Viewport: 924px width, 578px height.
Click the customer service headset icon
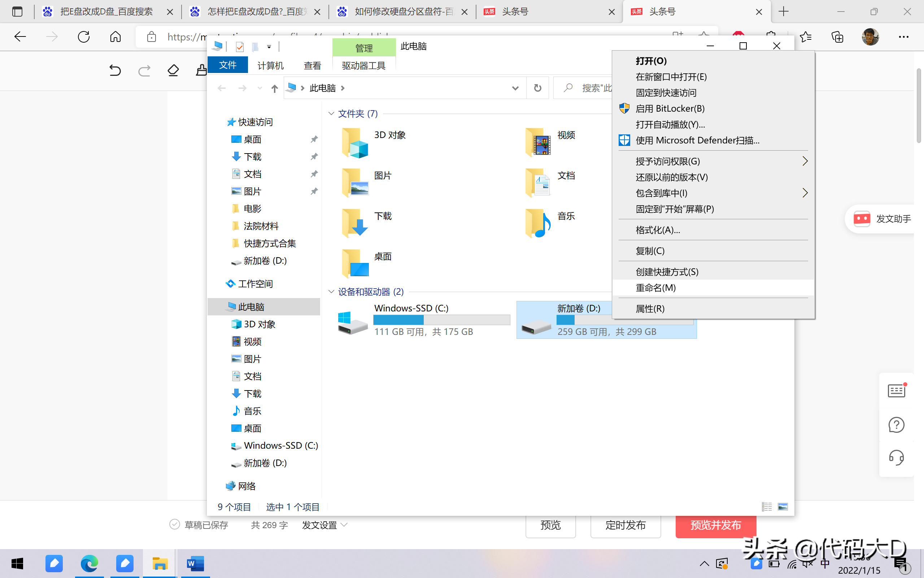(896, 458)
